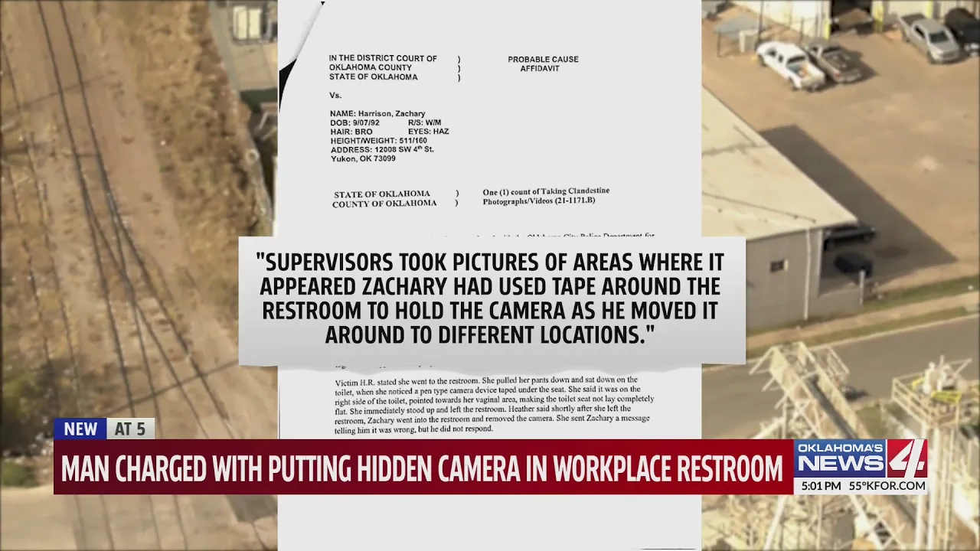Click the PROBABLE CAUSE AFFIDAVIT title
The image size is (980, 551).
pyautogui.click(x=543, y=64)
